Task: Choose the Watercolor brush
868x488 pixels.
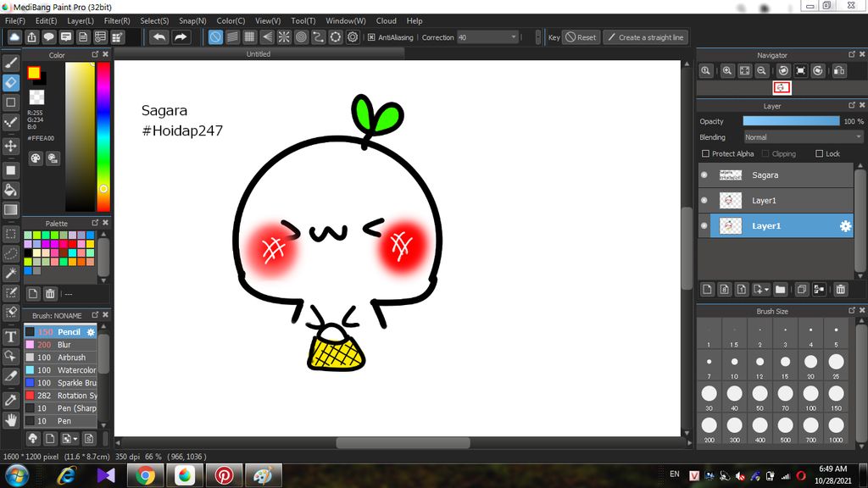Action: 61,370
